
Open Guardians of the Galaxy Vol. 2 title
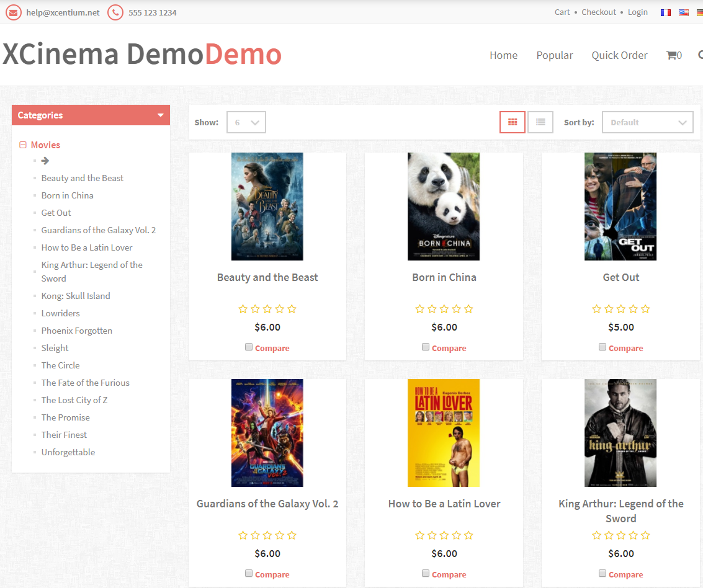pyautogui.click(x=267, y=504)
